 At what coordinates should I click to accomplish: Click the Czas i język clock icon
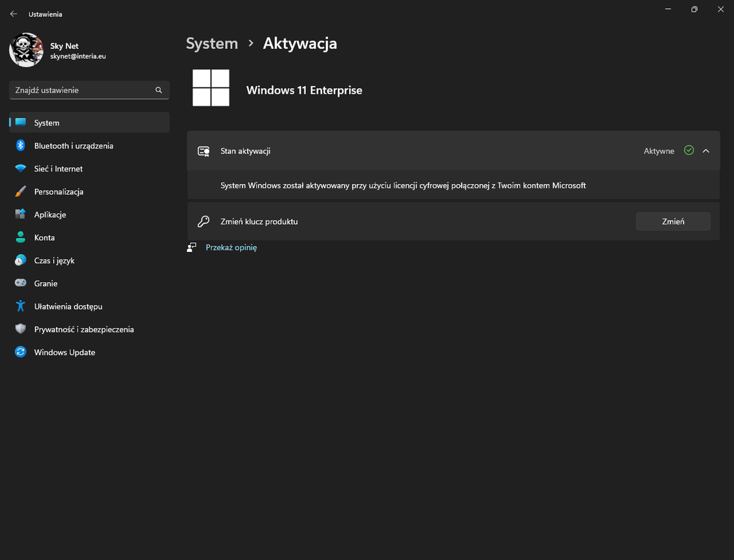pos(20,260)
